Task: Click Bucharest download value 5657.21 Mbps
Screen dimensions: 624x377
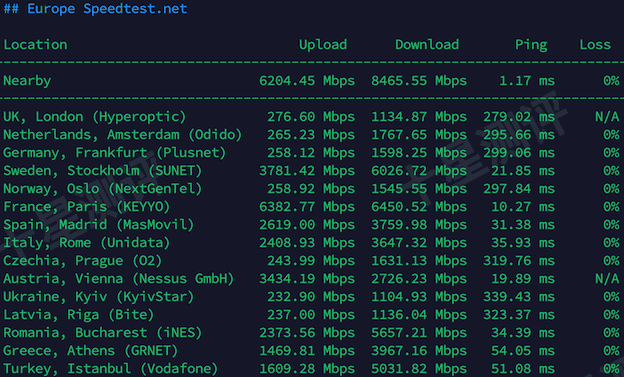Action: [419, 332]
